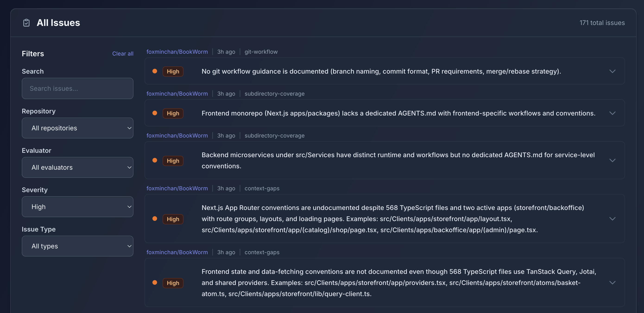Expand the frontend state issue details
The height and width of the screenshot is (313, 644).
612,282
